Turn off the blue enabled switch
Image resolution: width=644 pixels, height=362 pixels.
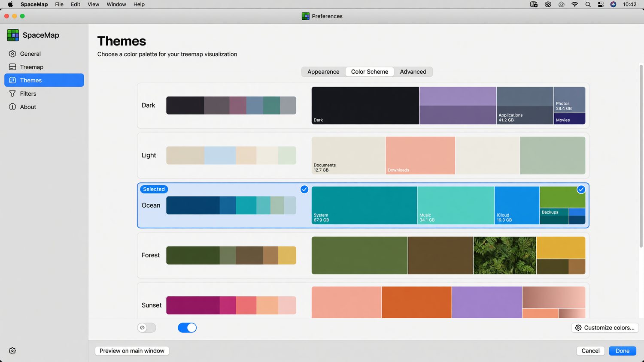point(187,328)
